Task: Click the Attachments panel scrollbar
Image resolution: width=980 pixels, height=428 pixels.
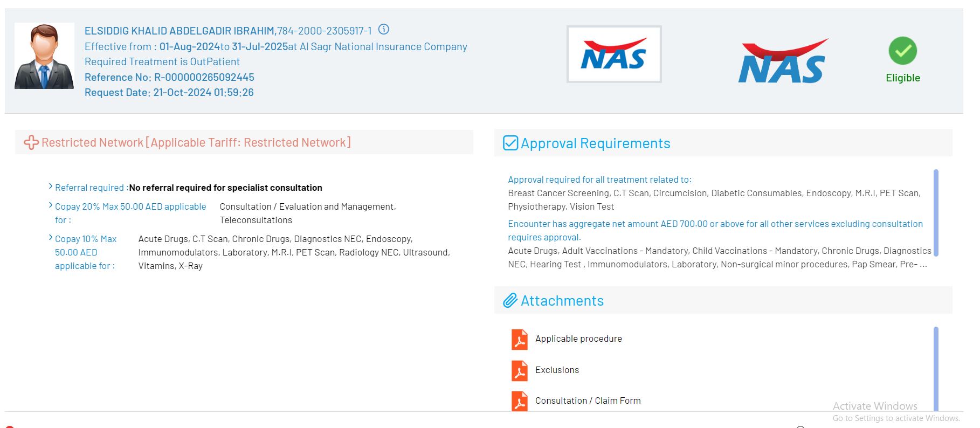Action: [x=936, y=369]
